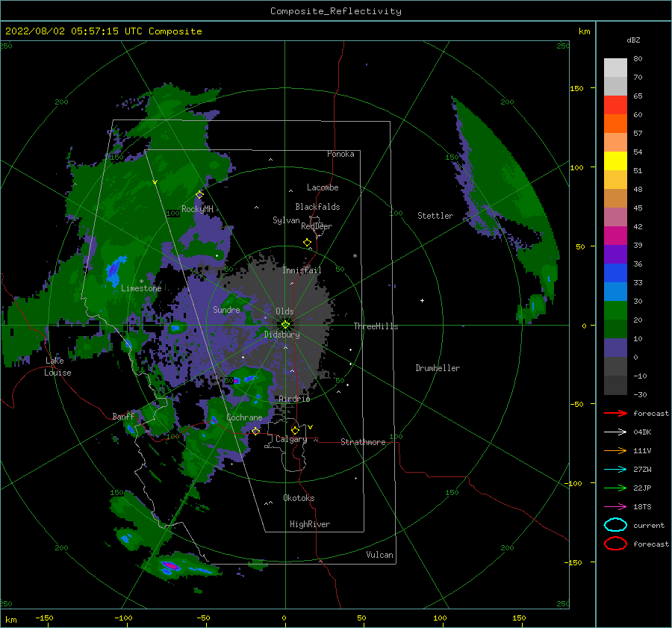The width and height of the screenshot is (672, 628).
Task: Click the yellow diamond marker below Cochrane
Action: (x=255, y=431)
